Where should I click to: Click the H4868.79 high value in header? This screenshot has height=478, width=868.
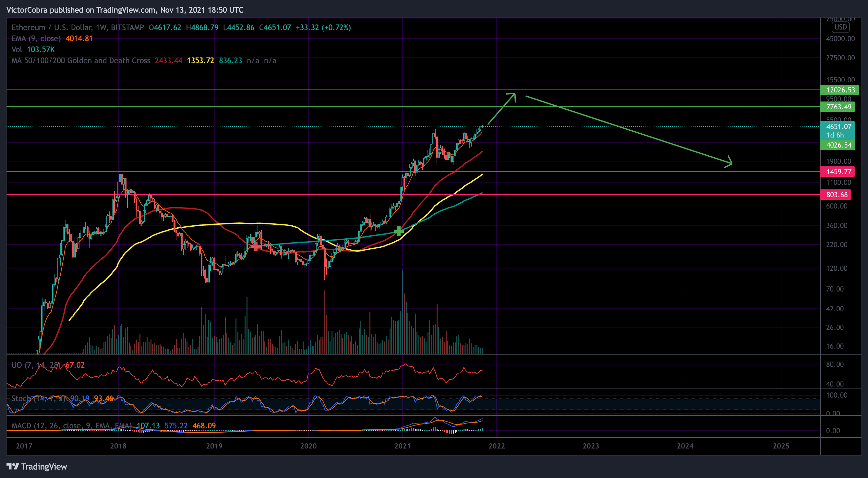click(x=202, y=28)
